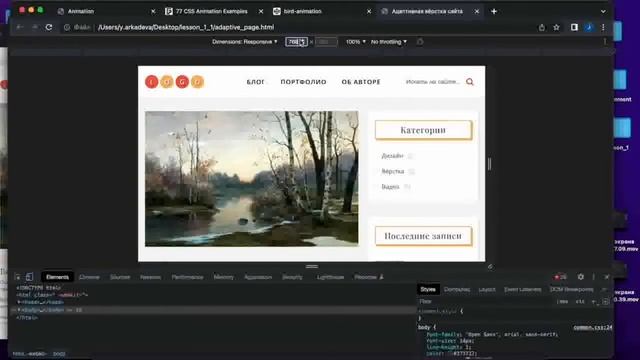Click the search magnifier icon on the webpage

click(470, 82)
